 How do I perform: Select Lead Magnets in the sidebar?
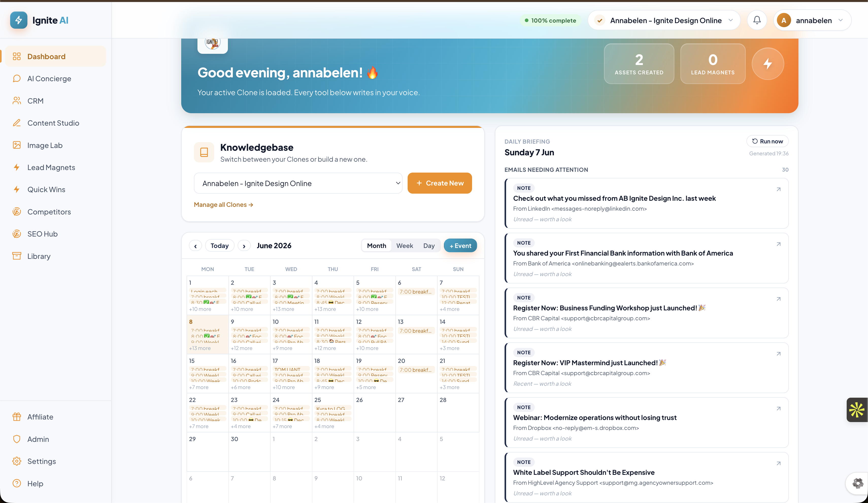coord(55,167)
